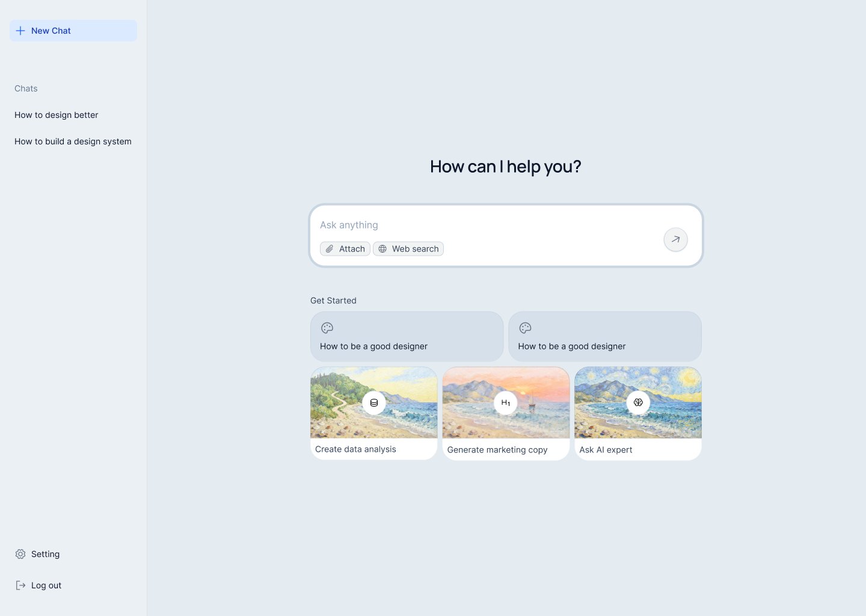
Task: Click the database icon on Create data analysis
Action: 374,403
